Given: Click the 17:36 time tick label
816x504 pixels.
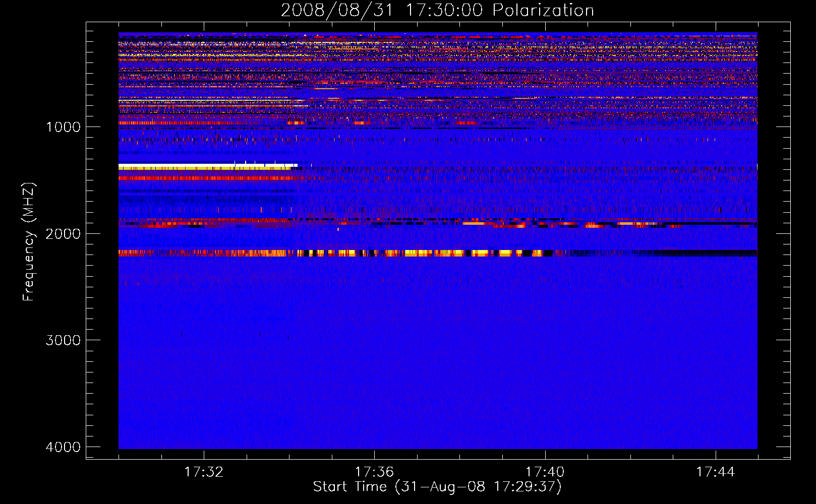Looking at the screenshot, I should [374, 472].
